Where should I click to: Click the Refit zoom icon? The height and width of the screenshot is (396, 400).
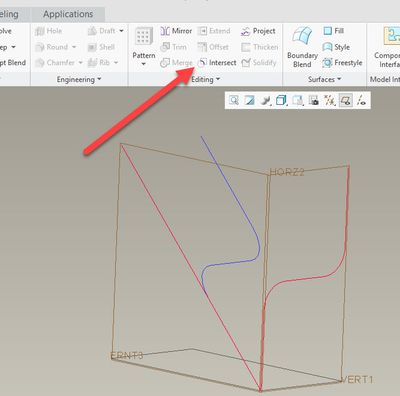[234, 100]
